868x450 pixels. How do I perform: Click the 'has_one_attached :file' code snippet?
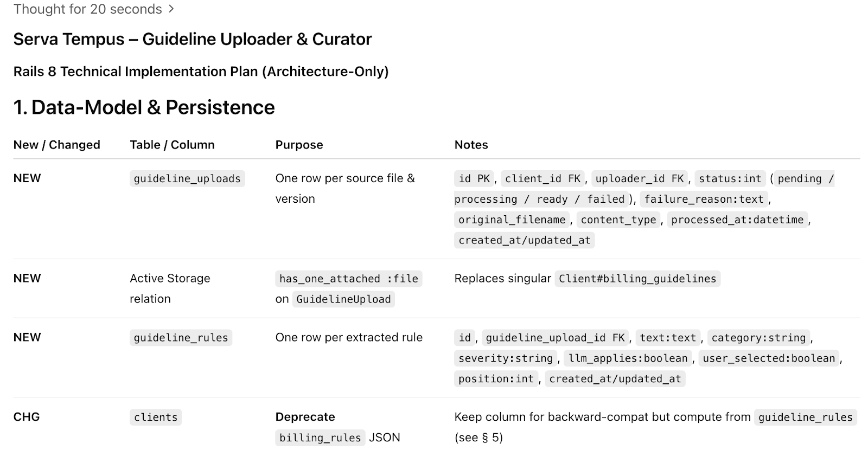349,279
